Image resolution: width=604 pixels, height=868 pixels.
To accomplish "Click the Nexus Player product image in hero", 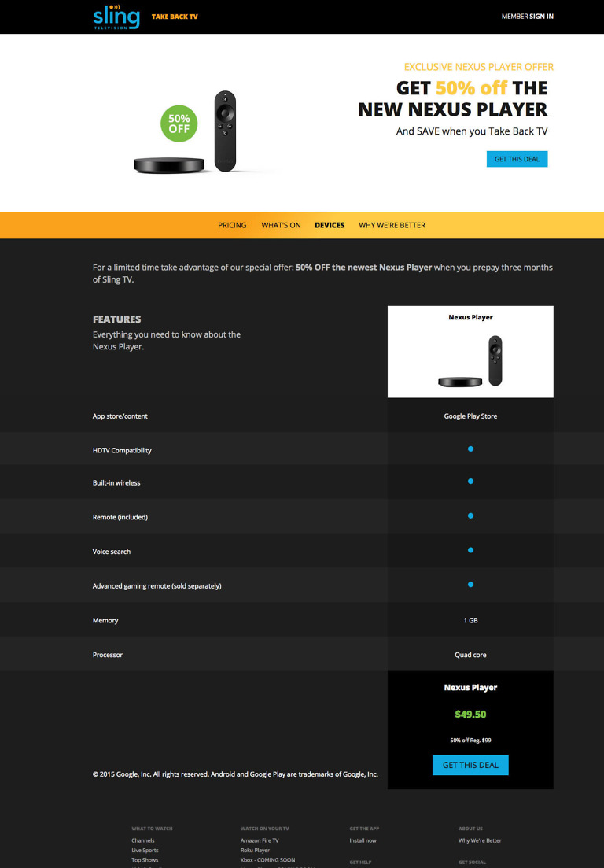I will click(x=186, y=131).
